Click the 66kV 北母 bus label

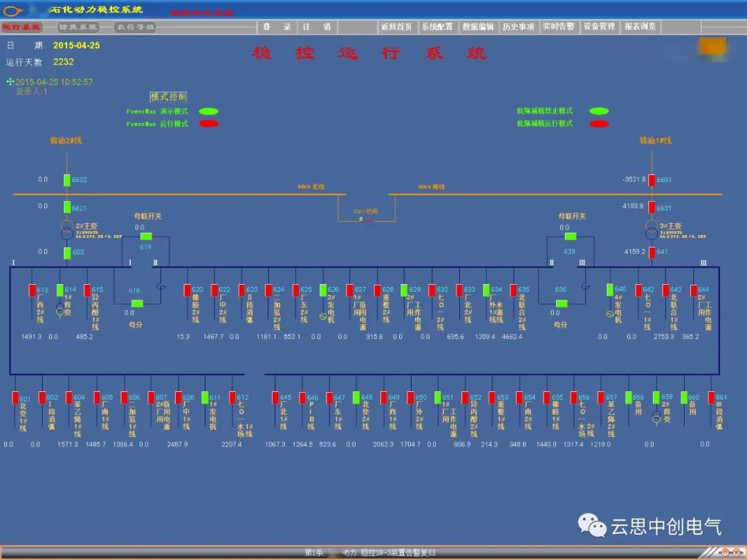(x=311, y=187)
